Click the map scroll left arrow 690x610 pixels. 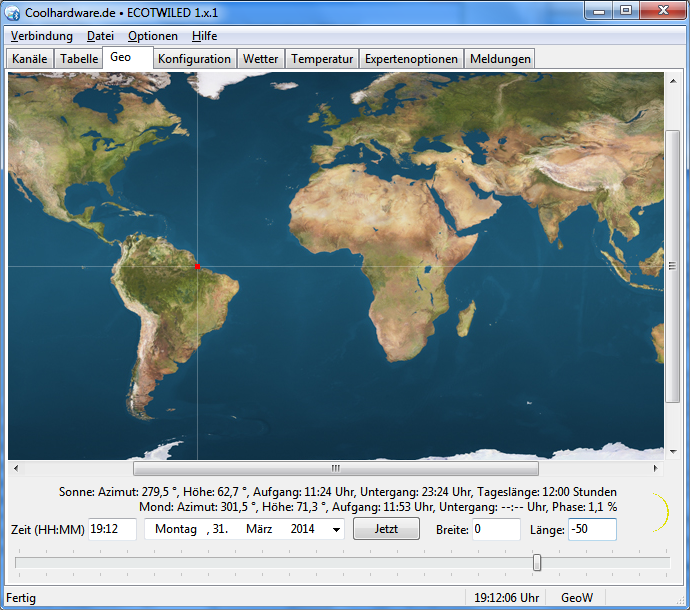pos(16,468)
